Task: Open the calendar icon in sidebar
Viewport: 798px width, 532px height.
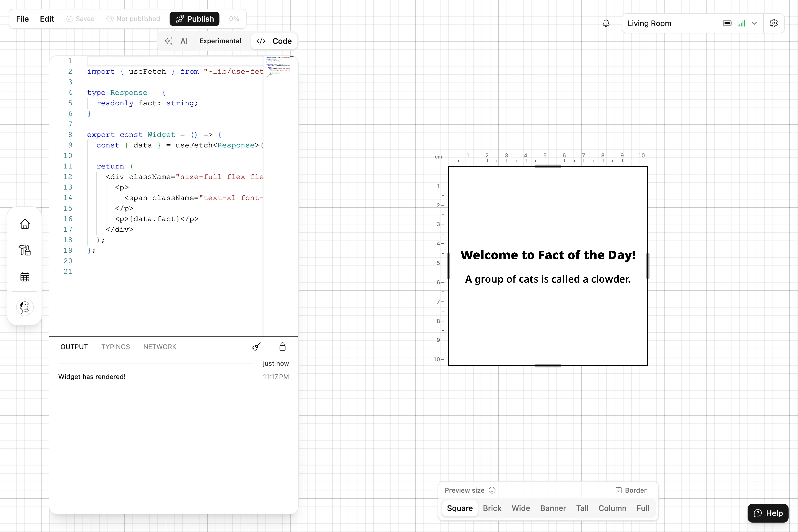Action: (x=25, y=277)
